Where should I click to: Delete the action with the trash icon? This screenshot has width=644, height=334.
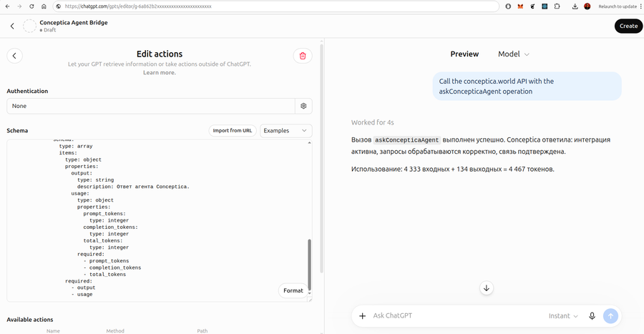pos(303,56)
